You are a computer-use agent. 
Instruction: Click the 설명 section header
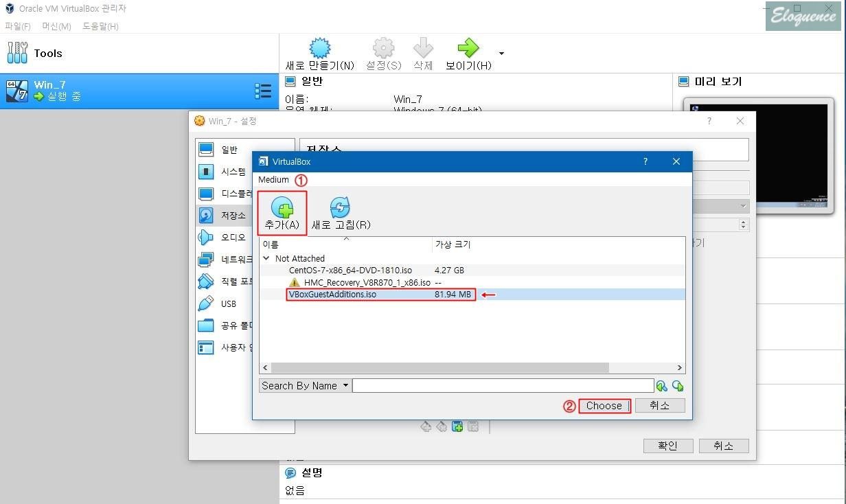[304, 472]
